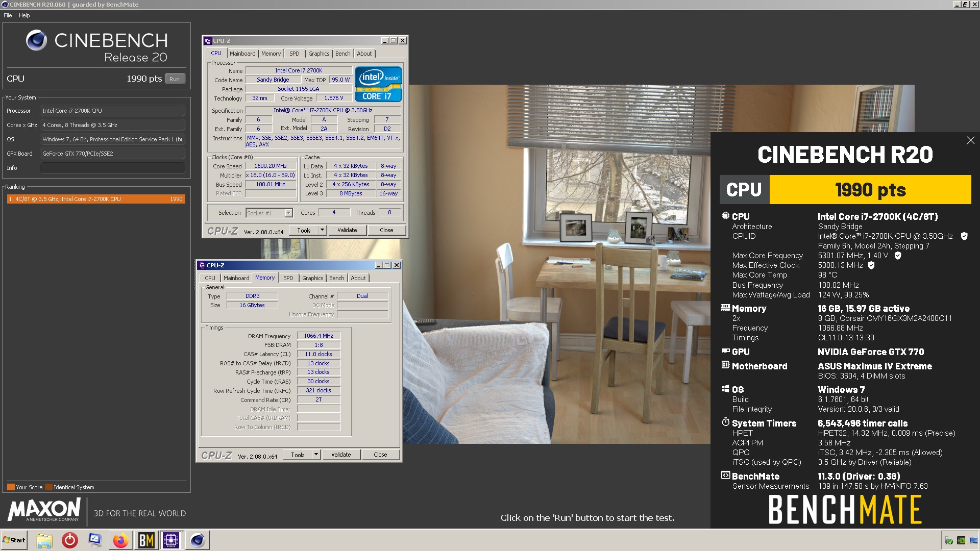980x551 pixels.
Task: Open the BenchMate taskbar icon
Action: (146, 540)
